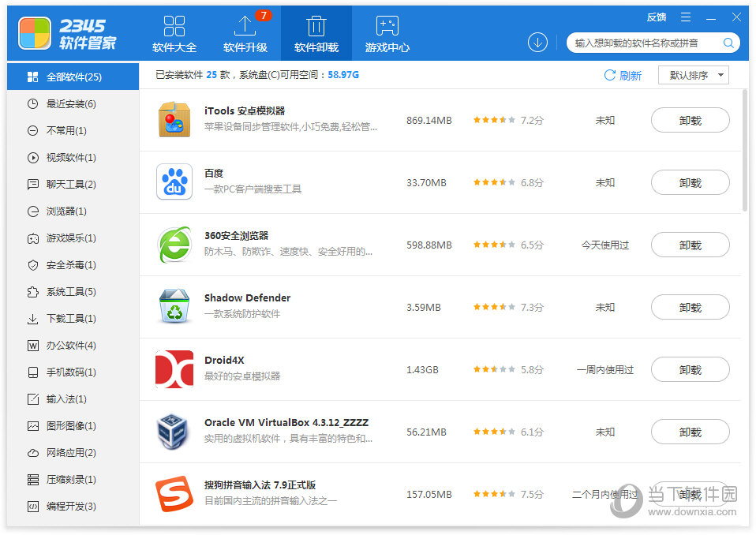Click the Oracle VM VirtualBox icon

[174, 432]
